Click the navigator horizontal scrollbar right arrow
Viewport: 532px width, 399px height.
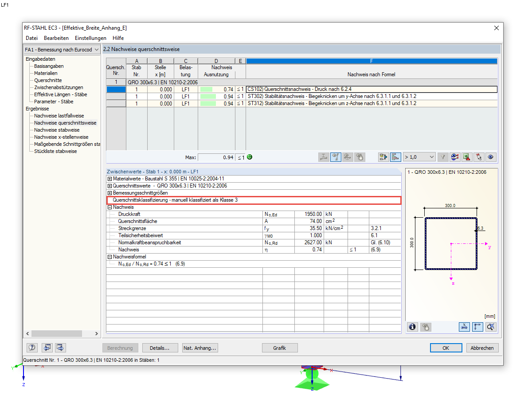(97, 333)
